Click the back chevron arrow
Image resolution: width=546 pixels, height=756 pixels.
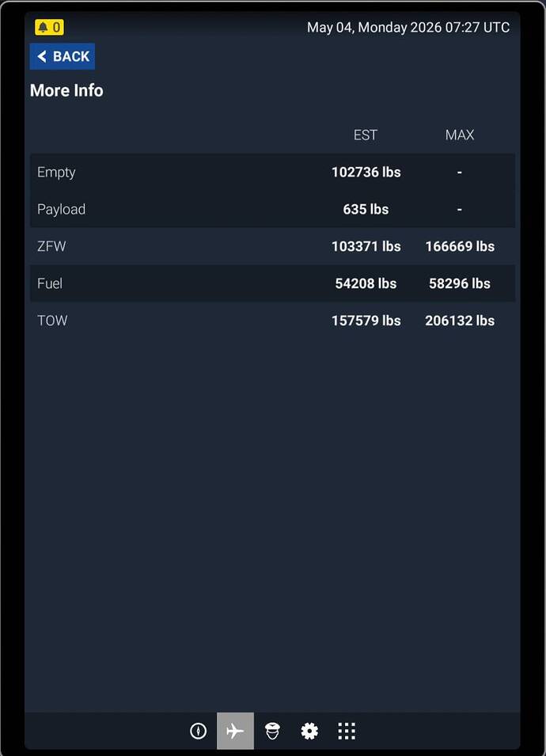point(42,56)
